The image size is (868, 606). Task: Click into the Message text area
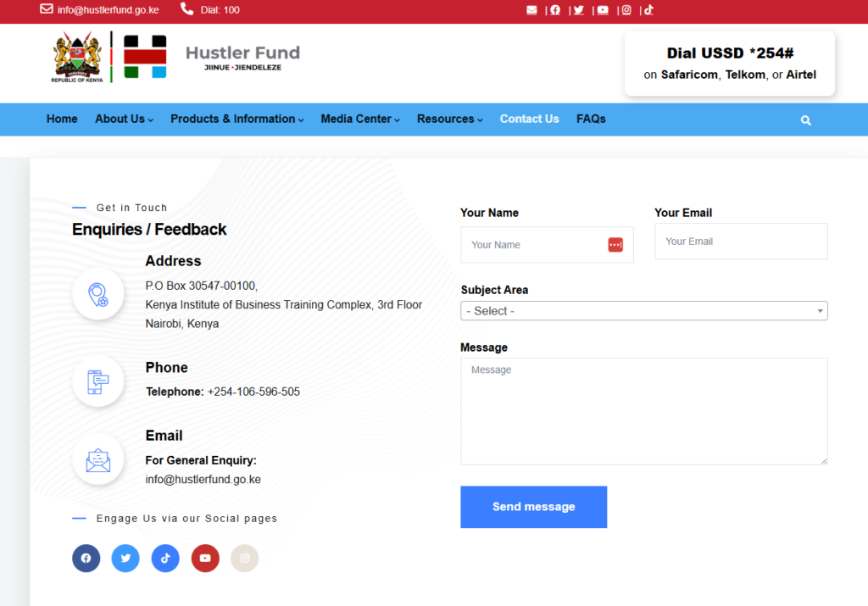[644, 411]
